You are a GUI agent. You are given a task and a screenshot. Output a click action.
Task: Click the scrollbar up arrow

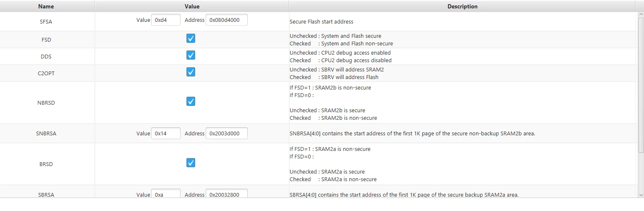point(641,15)
